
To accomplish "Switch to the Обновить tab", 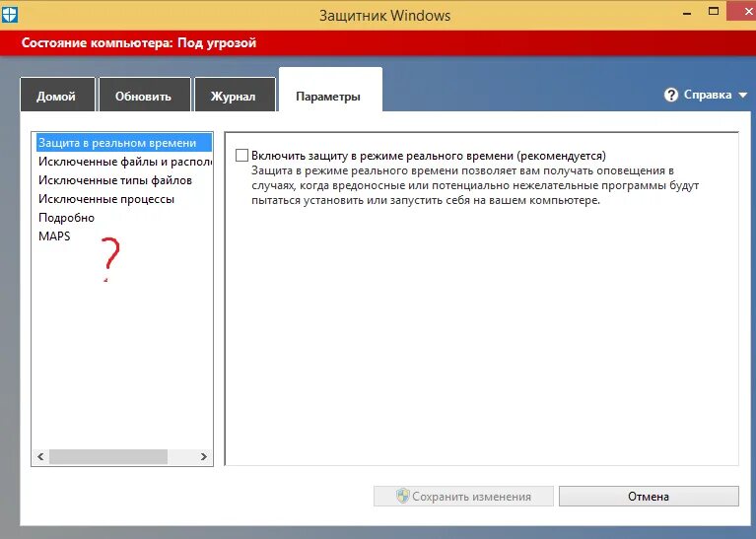I will tap(144, 96).
